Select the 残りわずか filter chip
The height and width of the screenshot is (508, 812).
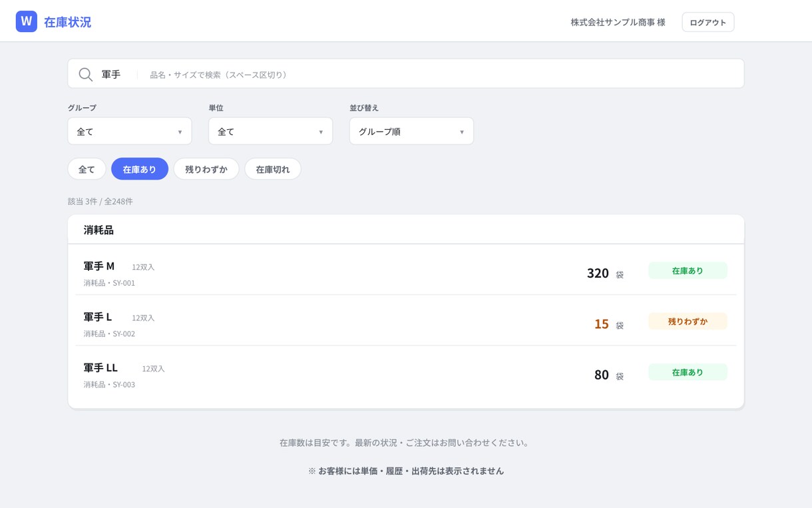pos(206,169)
